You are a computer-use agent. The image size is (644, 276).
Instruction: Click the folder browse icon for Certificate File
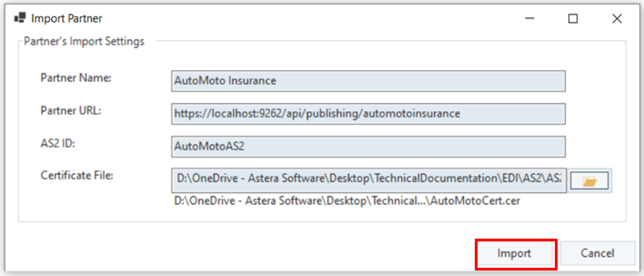[x=589, y=181]
